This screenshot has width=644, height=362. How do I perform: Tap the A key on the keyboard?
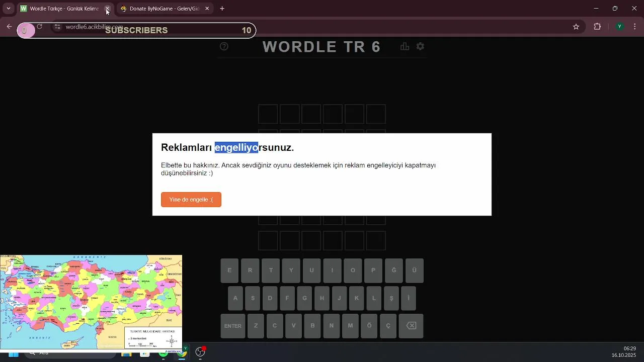click(235, 298)
